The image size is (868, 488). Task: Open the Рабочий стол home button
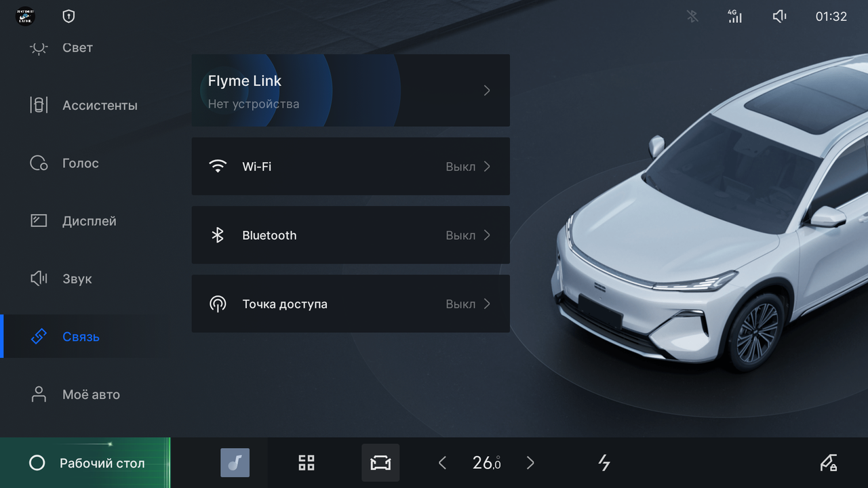85,463
